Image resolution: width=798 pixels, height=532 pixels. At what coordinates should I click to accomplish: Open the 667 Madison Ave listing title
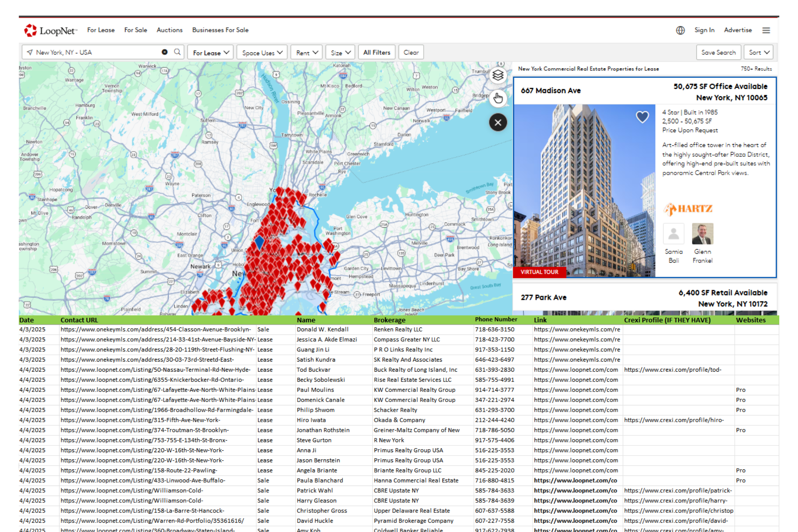[x=550, y=91]
